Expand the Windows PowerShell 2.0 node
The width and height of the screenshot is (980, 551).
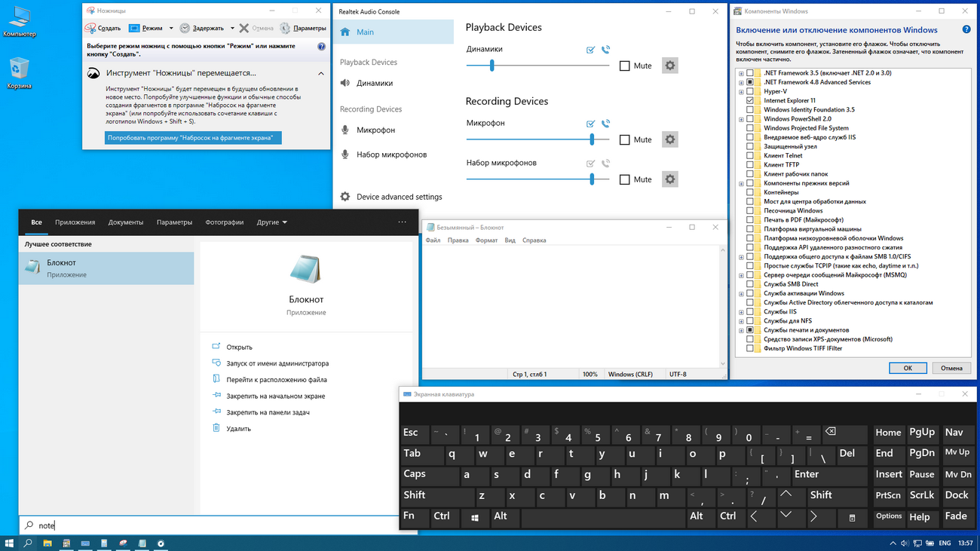point(741,119)
